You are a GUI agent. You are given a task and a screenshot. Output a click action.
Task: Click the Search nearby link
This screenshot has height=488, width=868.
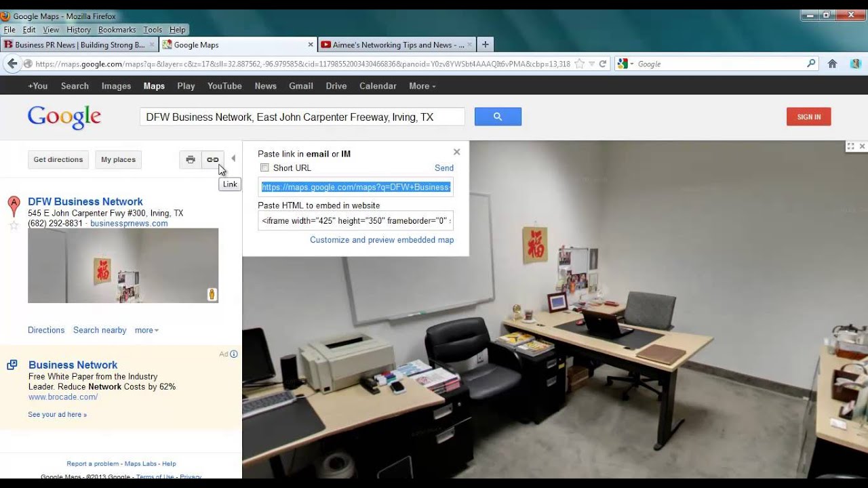[x=100, y=330]
